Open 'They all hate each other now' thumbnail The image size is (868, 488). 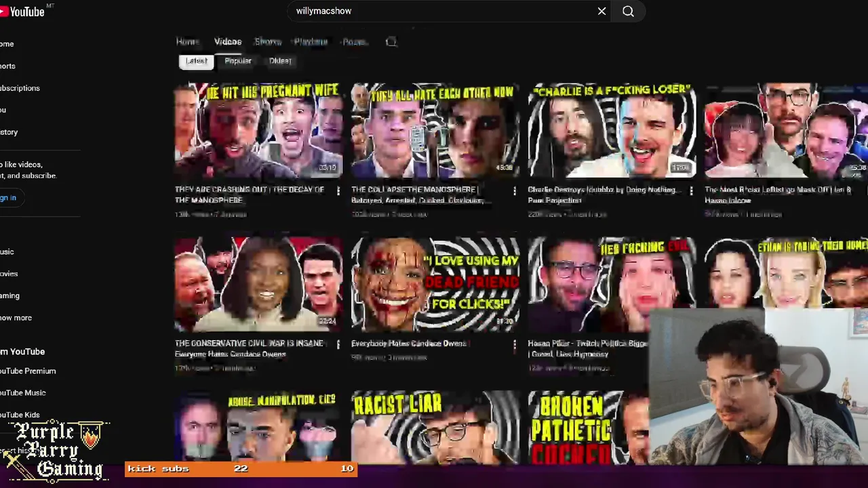tap(435, 131)
